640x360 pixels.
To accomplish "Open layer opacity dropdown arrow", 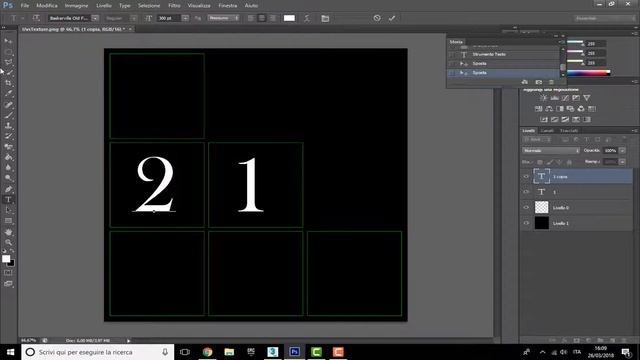I will click(622, 151).
